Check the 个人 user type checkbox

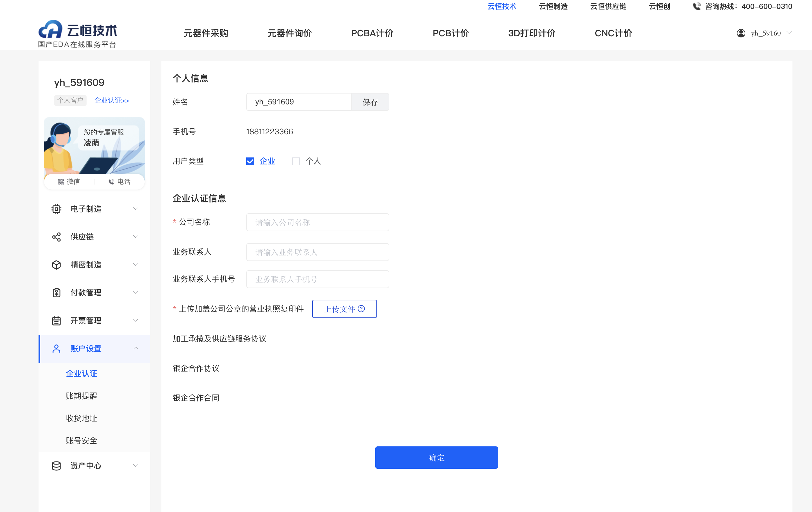296,161
